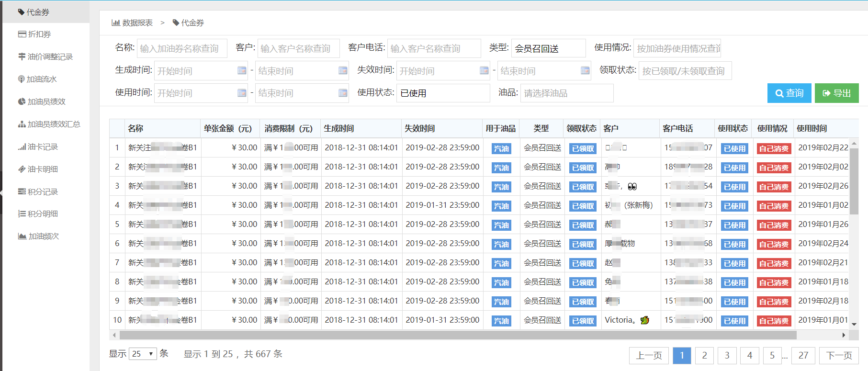This screenshot has width=868, height=371.
Task: Click the 数据报表 breadcrumb chart icon
Action: tap(115, 22)
